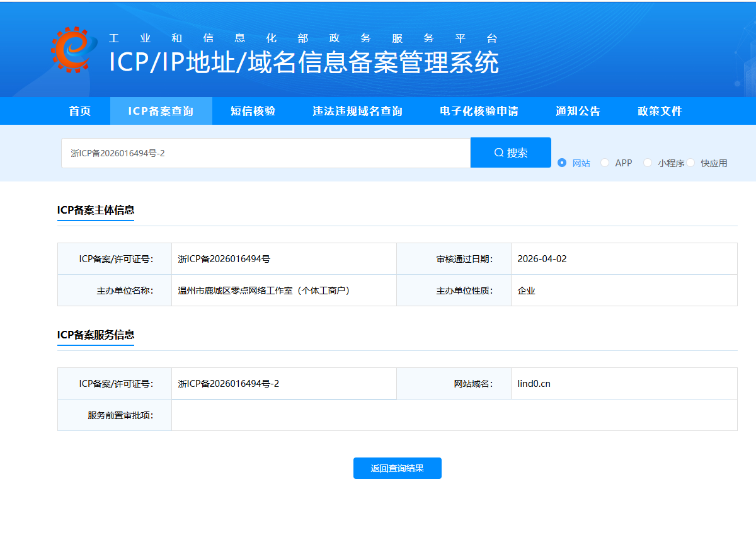
Task: Open 违法违规域名查询 tab
Action: [x=357, y=111]
